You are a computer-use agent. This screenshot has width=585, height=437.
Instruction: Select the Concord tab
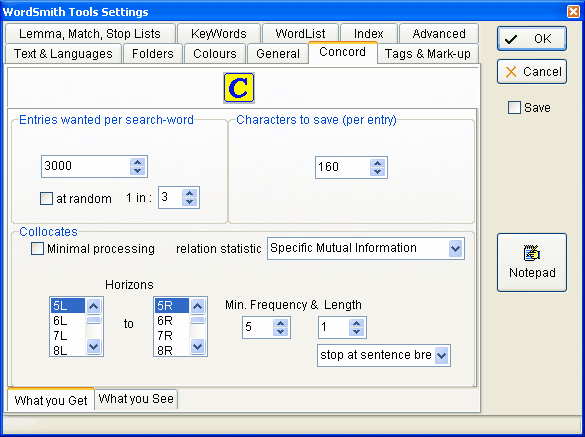342,52
